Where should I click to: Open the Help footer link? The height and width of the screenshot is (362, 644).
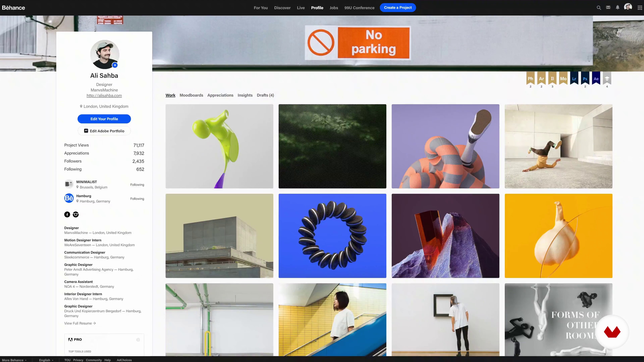click(x=108, y=360)
